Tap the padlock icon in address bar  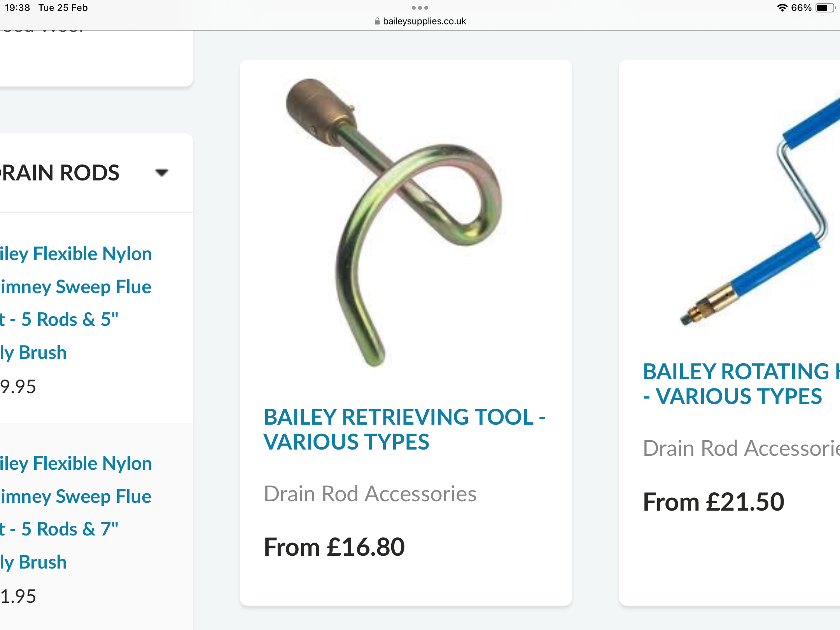point(377,21)
